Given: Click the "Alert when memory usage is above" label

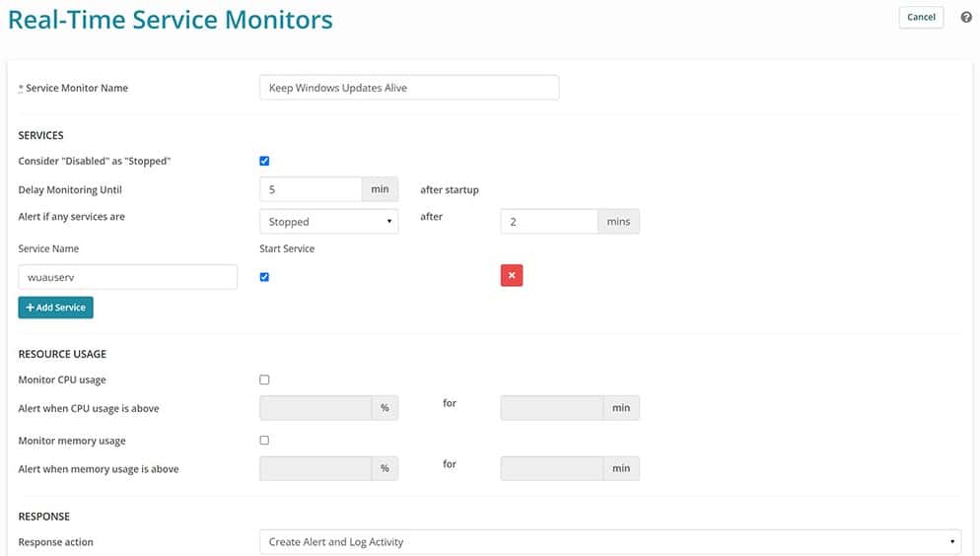Looking at the screenshot, I should 99,469.
